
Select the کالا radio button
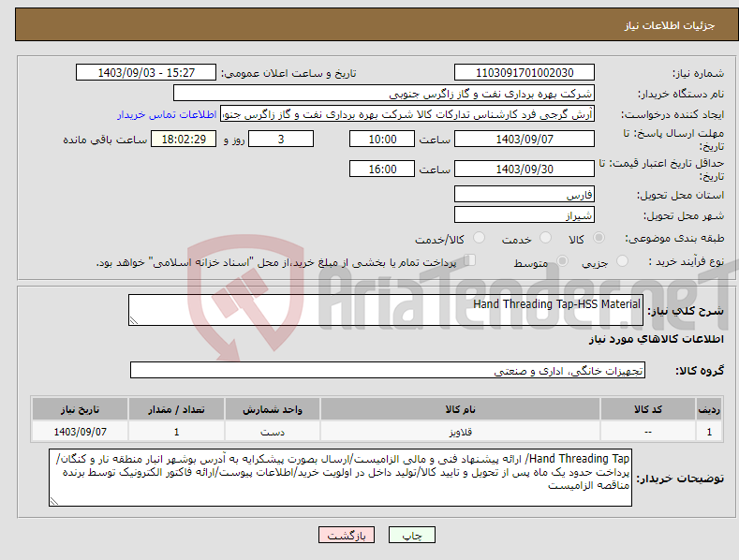pos(599,238)
